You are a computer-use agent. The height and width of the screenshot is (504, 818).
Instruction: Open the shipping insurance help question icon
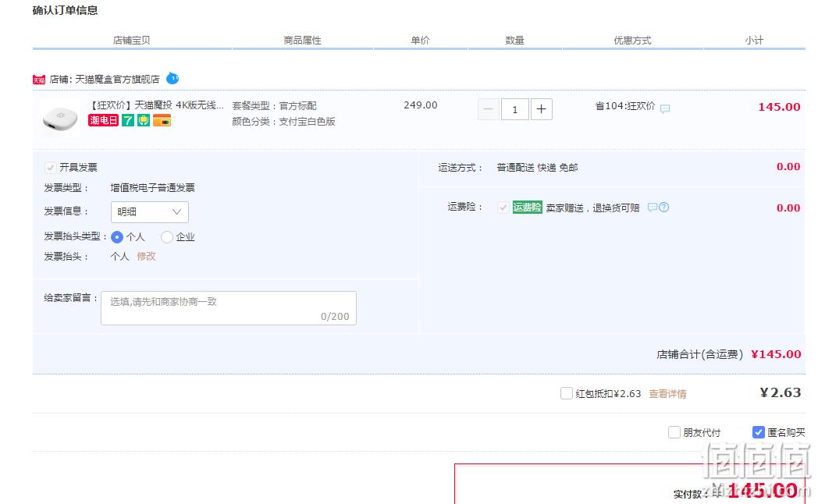[x=663, y=208]
